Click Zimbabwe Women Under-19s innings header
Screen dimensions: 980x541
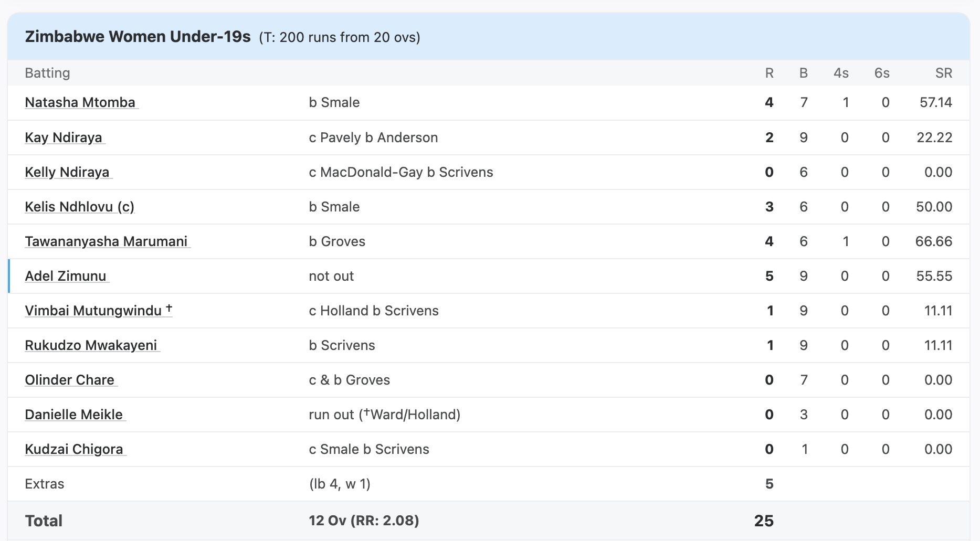pos(138,37)
